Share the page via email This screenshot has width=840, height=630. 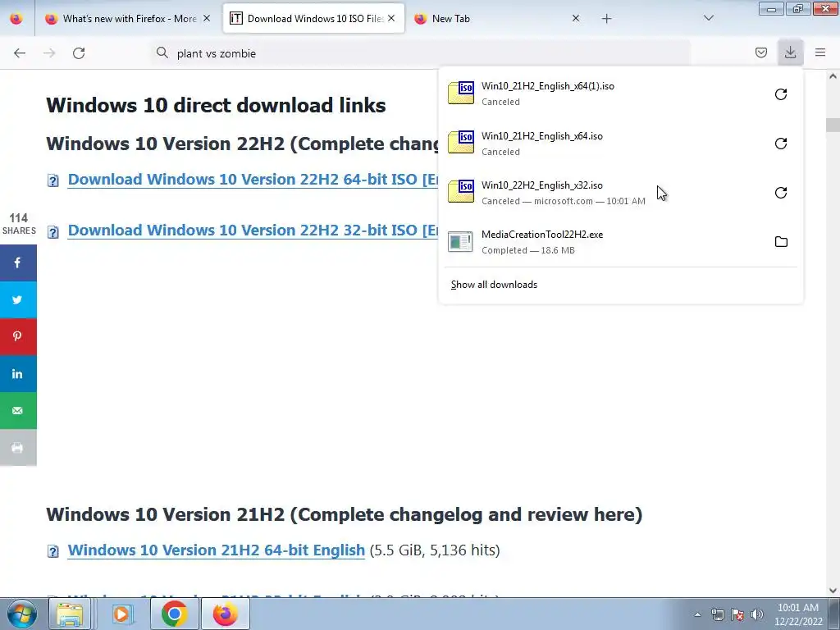pyautogui.click(x=18, y=411)
